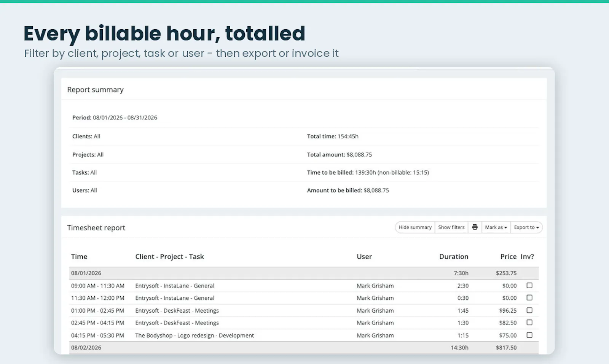The width and height of the screenshot is (609, 364).
Task: Click the $75.00 price value
Action: (x=508, y=335)
